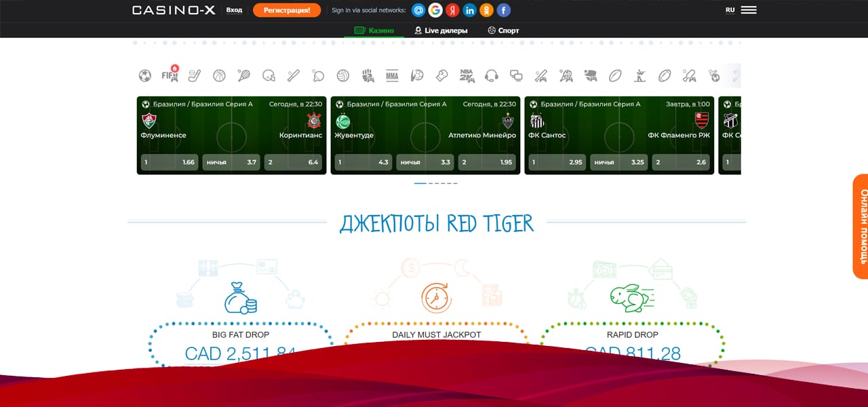Select the tennis racket sport icon
Screen dimensions: 868x407
pyautogui.click(x=244, y=75)
